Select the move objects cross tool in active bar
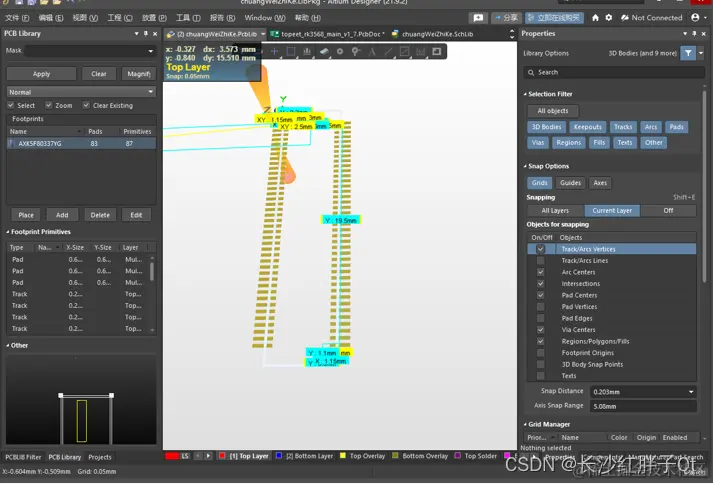This screenshot has height=485, width=713. (x=274, y=51)
